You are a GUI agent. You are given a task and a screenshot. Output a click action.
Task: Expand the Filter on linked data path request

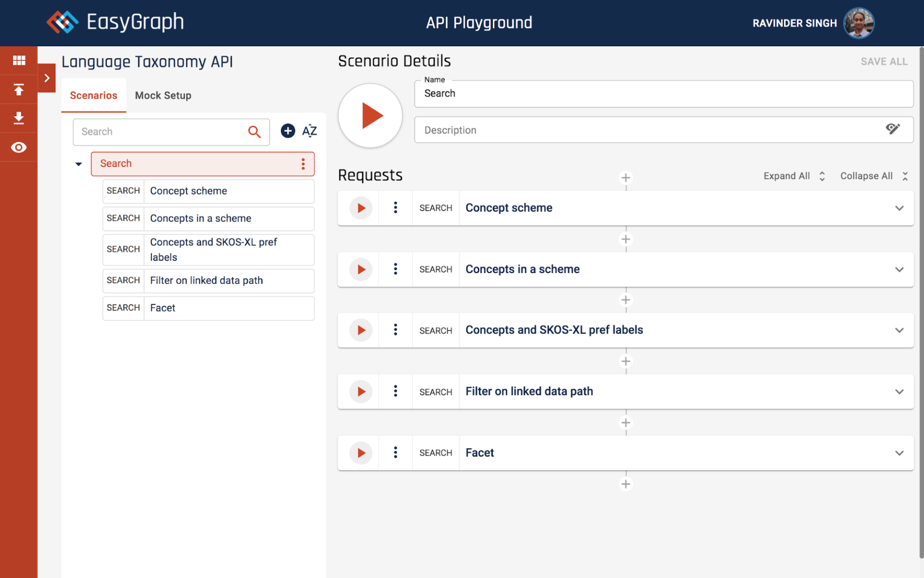coord(899,392)
